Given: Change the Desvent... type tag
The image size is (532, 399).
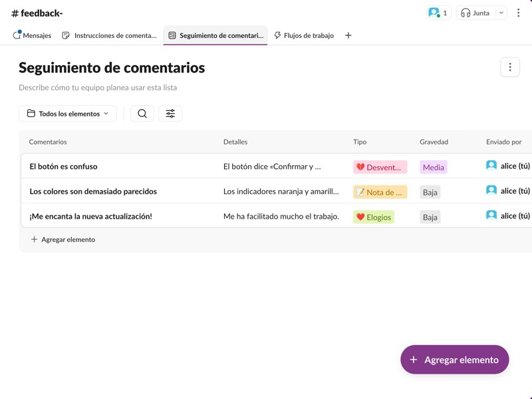Looking at the screenshot, I should pos(380,168).
